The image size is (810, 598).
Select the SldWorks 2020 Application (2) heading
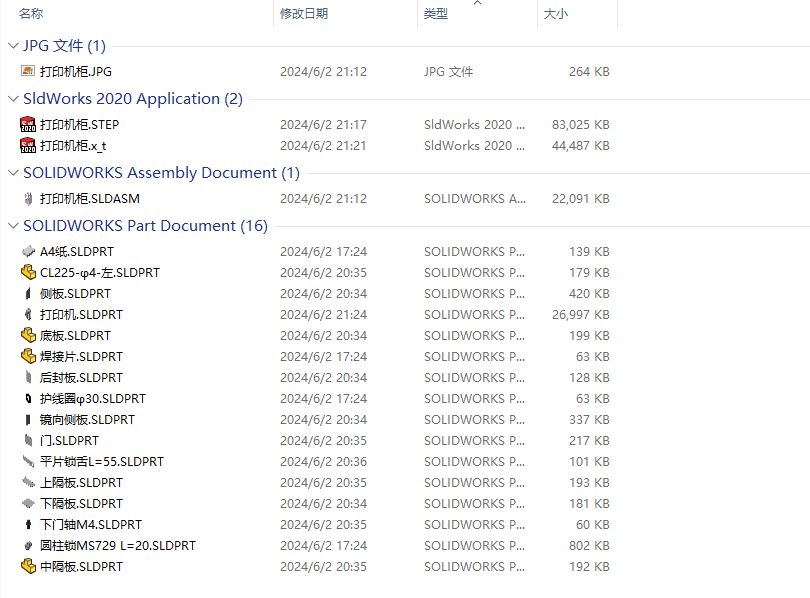click(133, 99)
